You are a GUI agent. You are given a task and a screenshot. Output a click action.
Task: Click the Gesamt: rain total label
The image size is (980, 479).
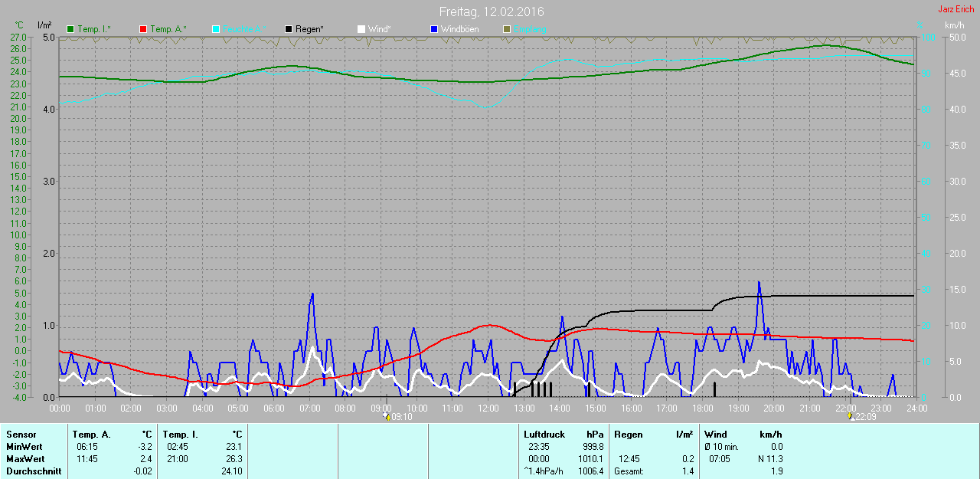(x=629, y=471)
